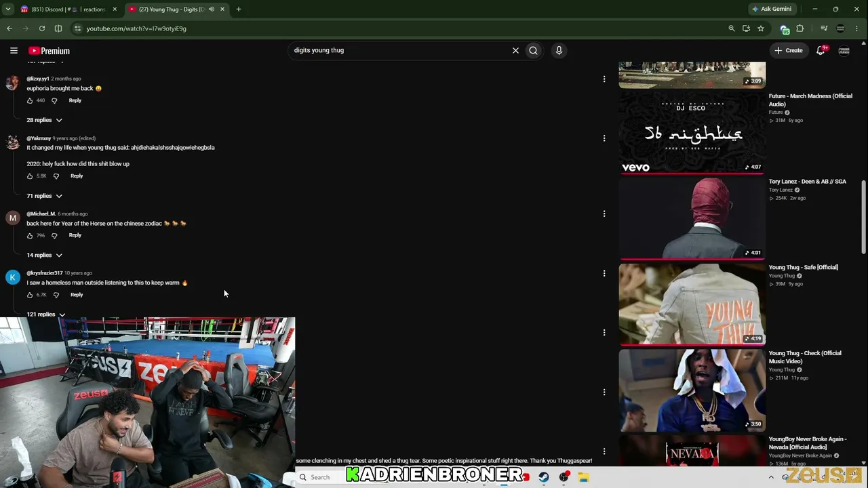Reply to @Michael_M.'s comment
868x488 pixels.
coord(75,235)
